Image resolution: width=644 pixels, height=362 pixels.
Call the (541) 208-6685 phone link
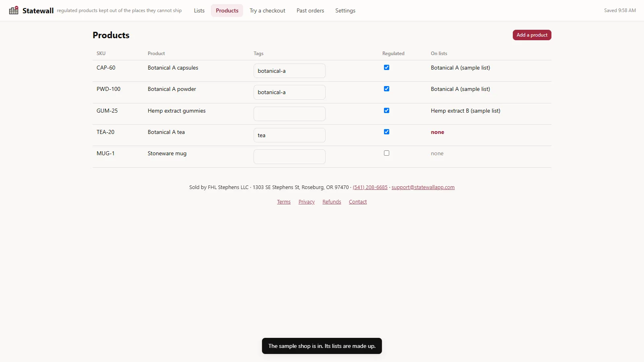click(x=370, y=187)
